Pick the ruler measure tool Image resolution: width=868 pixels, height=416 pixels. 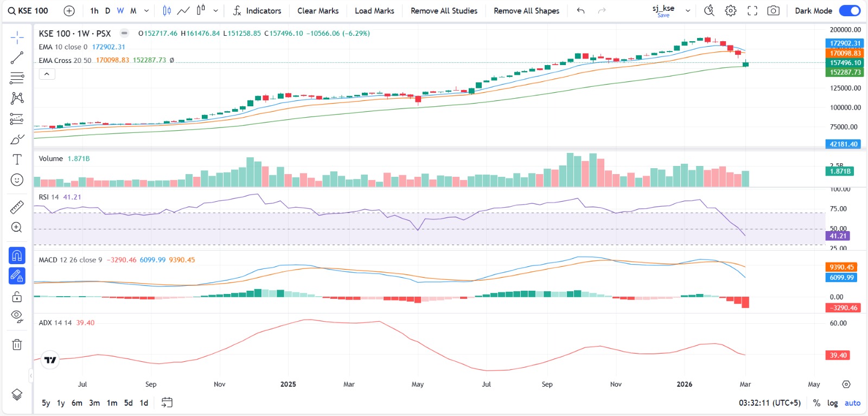17,207
